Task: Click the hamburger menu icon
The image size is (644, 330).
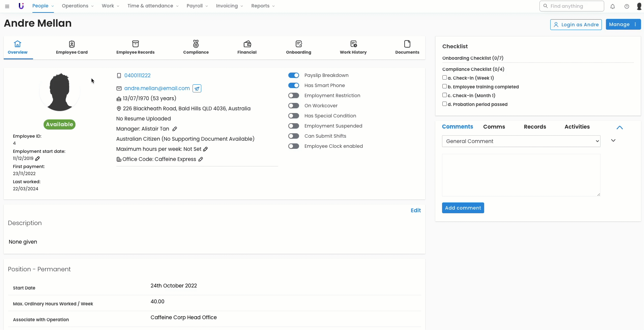Action: (x=7, y=6)
